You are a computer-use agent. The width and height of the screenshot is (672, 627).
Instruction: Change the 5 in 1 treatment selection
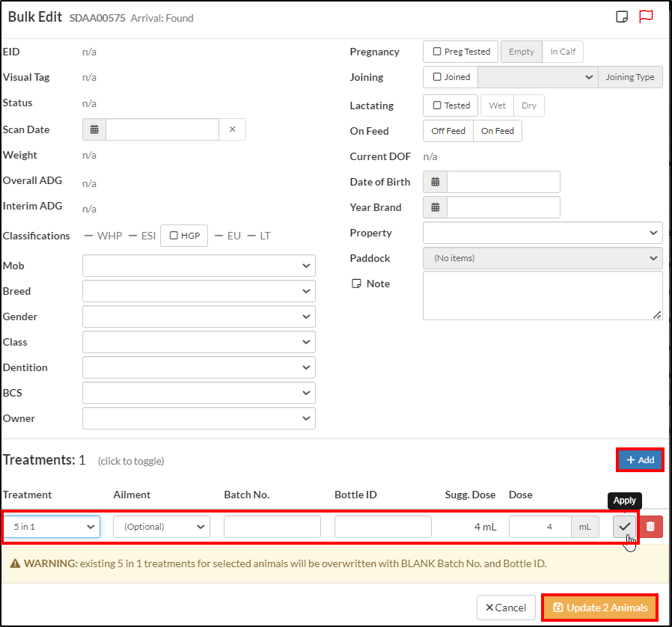(51, 526)
